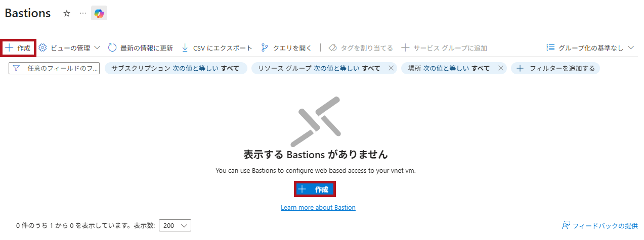The height and width of the screenshot is (240, 644).
Task: Click the query branch icon beside クエリを開く
Action: (264, 47)
